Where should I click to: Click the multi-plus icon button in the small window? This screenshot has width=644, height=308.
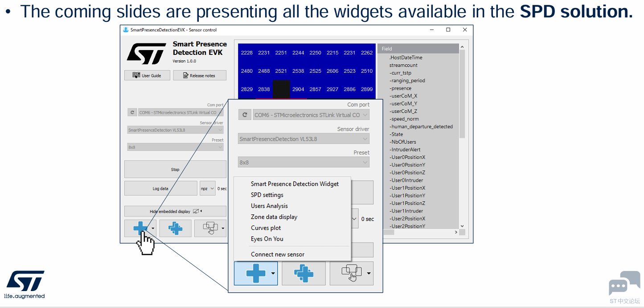pyautogui.click(x=175, y=228)
